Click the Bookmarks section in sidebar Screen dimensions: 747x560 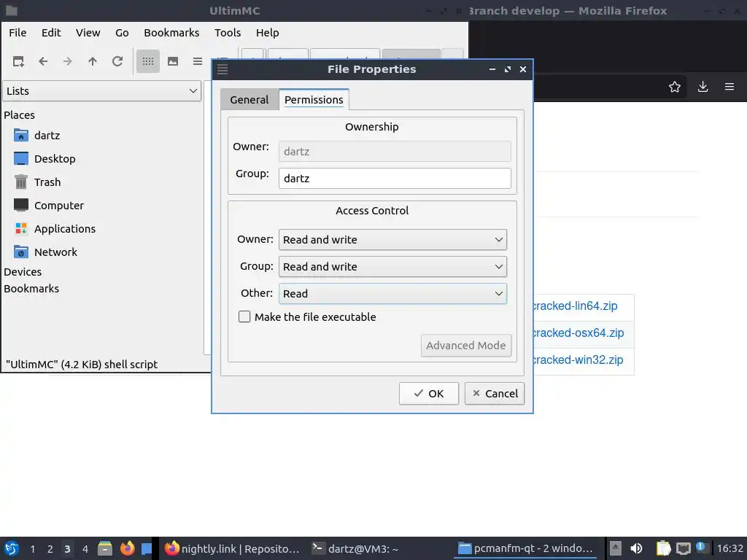(x=31, y=289)
